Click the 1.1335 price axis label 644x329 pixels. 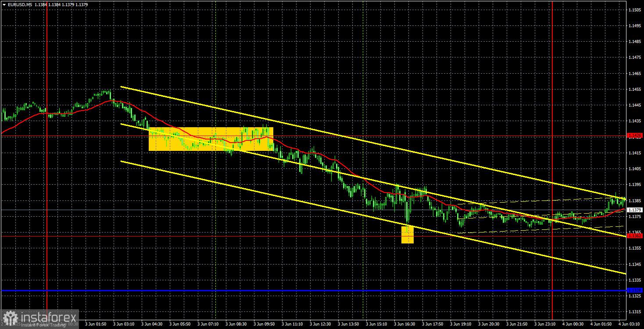point(635,280)
